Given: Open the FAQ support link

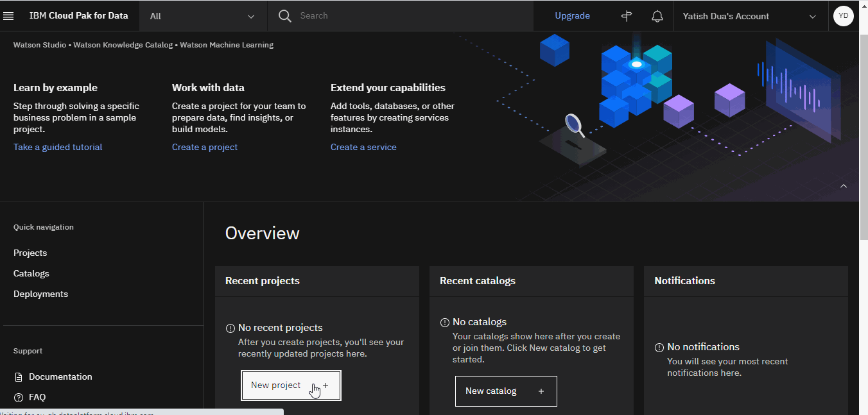Looking at the screenshot, I should click(x=37, y=397).
